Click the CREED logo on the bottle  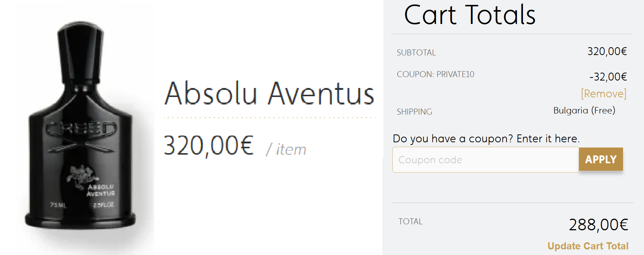[x=81, y=128]
